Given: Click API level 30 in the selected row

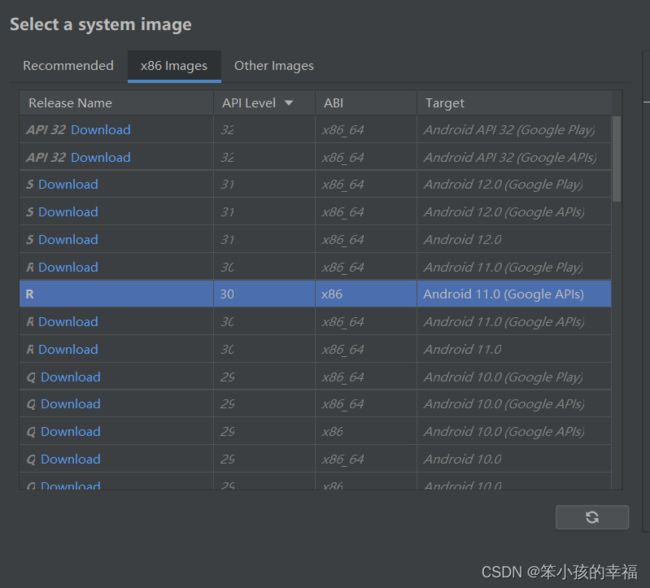Looking at the screenshot, I should click(x=227, y=294).
